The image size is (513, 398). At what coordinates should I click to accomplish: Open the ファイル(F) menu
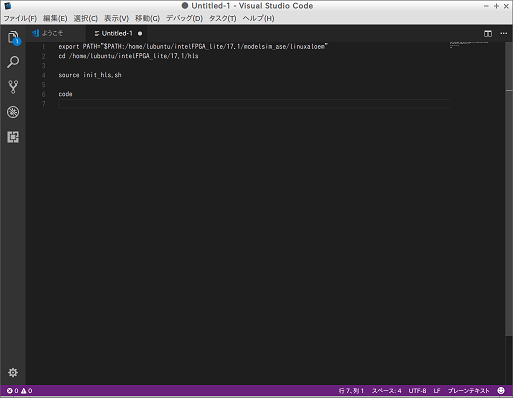click(20, 18)
